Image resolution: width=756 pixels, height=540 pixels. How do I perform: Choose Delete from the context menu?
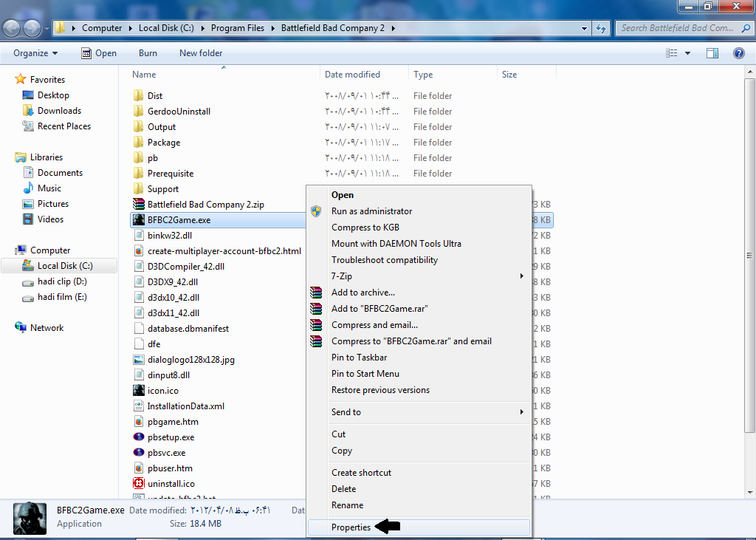pos(419,489)
